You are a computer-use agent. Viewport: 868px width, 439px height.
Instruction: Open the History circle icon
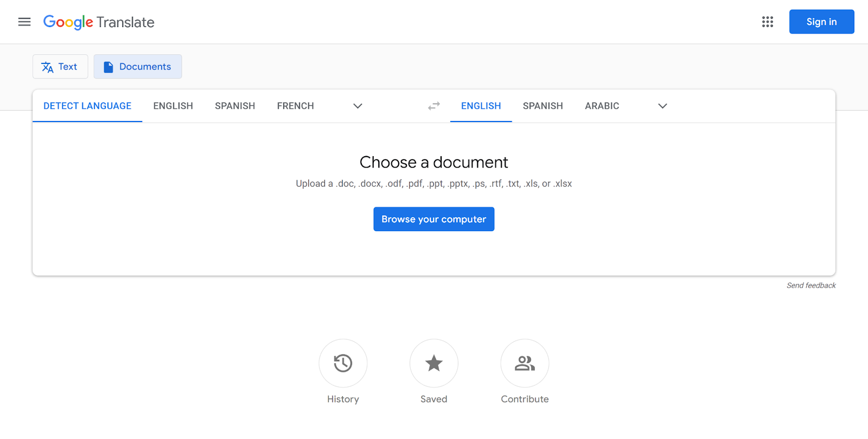[x=343, y=363]
